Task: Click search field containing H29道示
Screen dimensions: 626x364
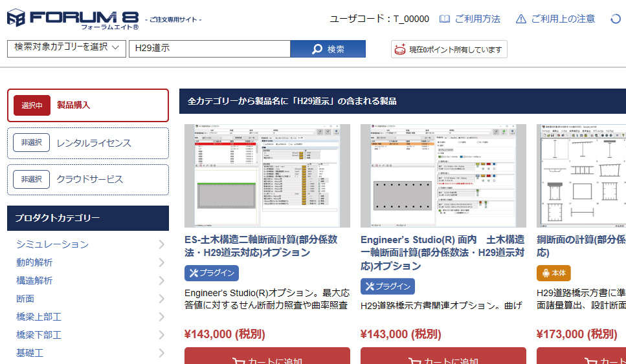Action: pos(210,48)
